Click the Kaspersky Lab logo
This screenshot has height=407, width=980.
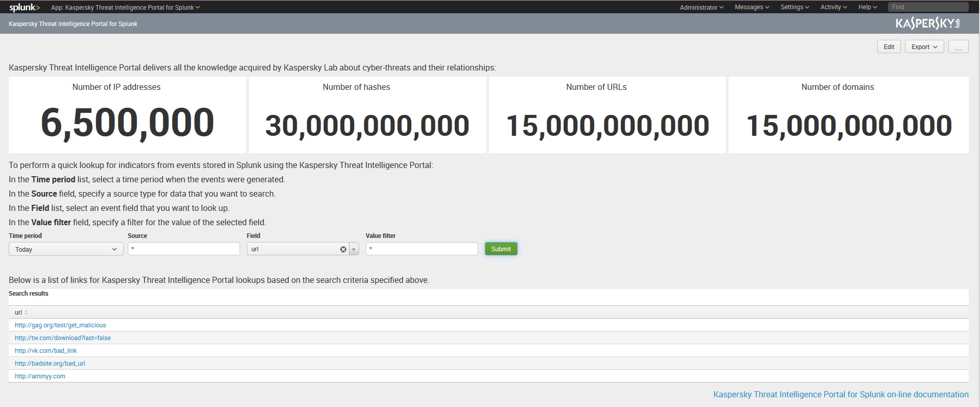point(927,24)
